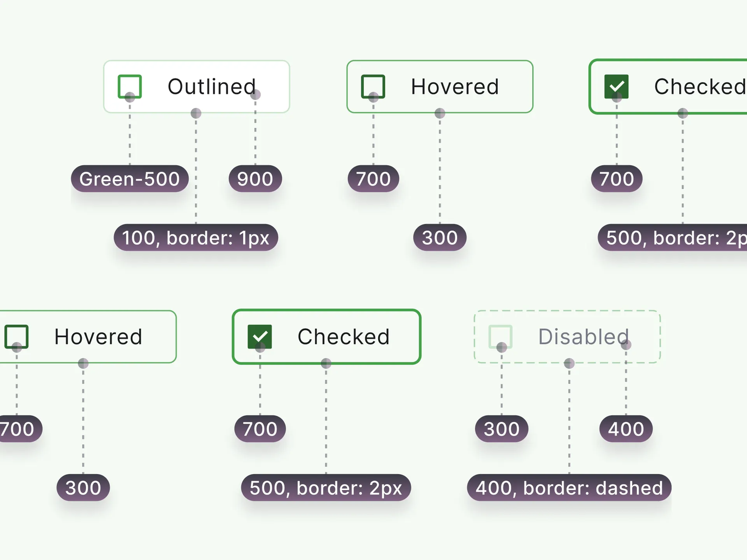Select the '400, border: dashed' tag

click(x=569, y=488)
